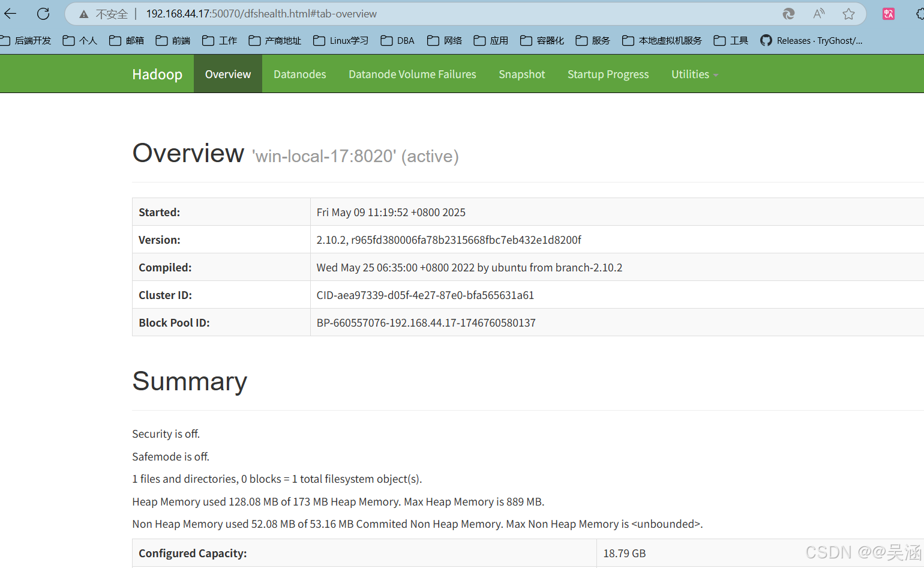Open the DBA bookmark folder
Image resolution: width=924 pixels, height=568 pixels.
397,40
